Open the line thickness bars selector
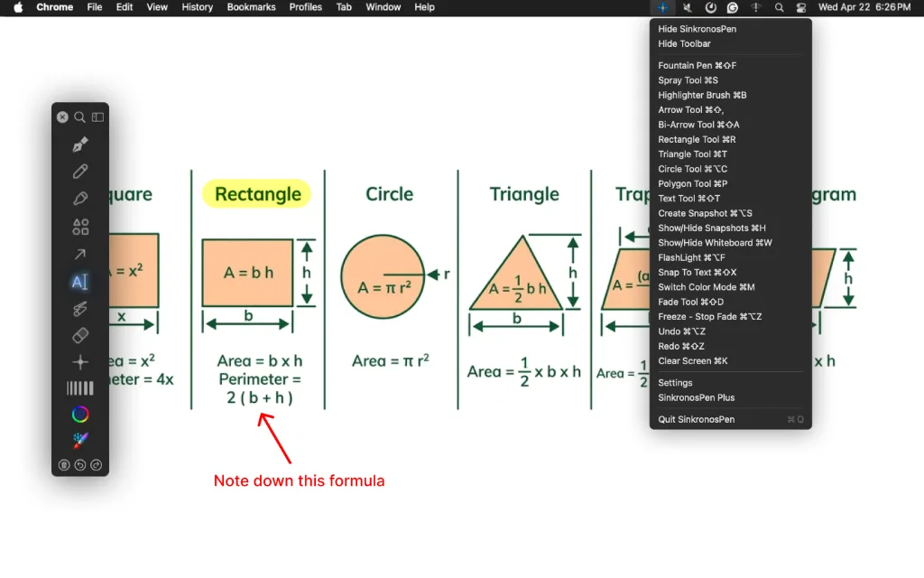The image size is (924, 578). [80, 388]
